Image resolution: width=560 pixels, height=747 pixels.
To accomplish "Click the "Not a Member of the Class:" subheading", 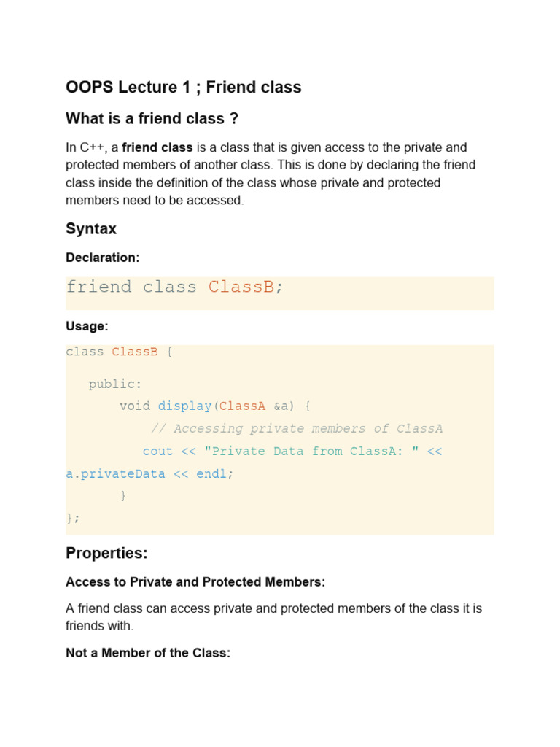I will click(148, 654).
